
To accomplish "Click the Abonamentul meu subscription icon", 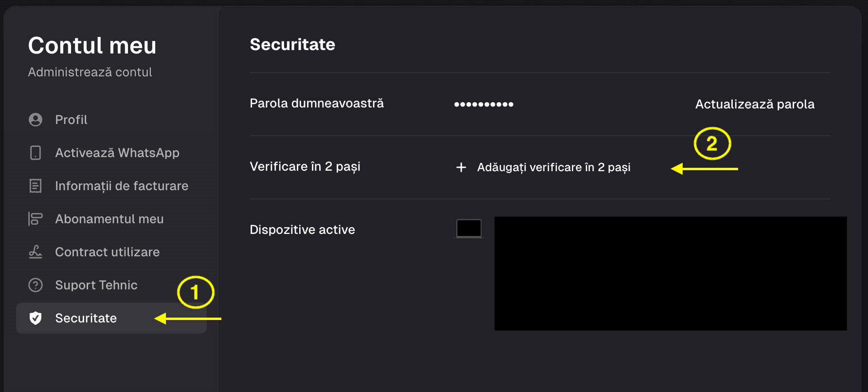I will point(36,219).
